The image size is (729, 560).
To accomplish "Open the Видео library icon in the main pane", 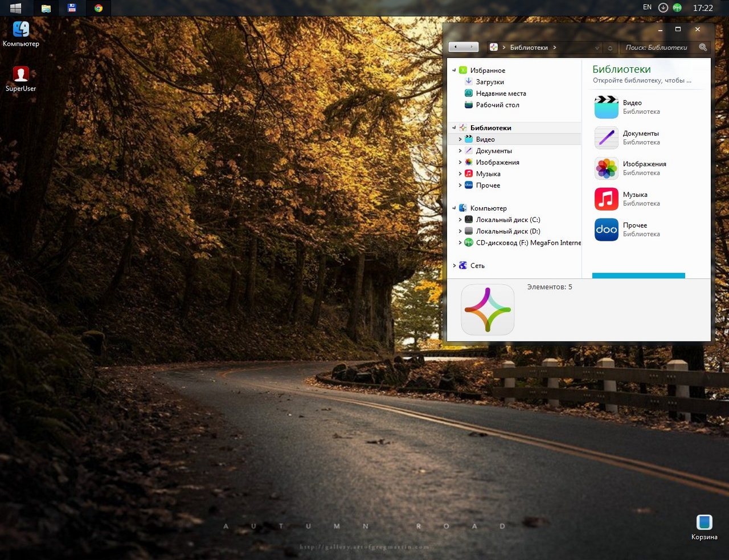I will pyautogui.click(x=606, y=107).
